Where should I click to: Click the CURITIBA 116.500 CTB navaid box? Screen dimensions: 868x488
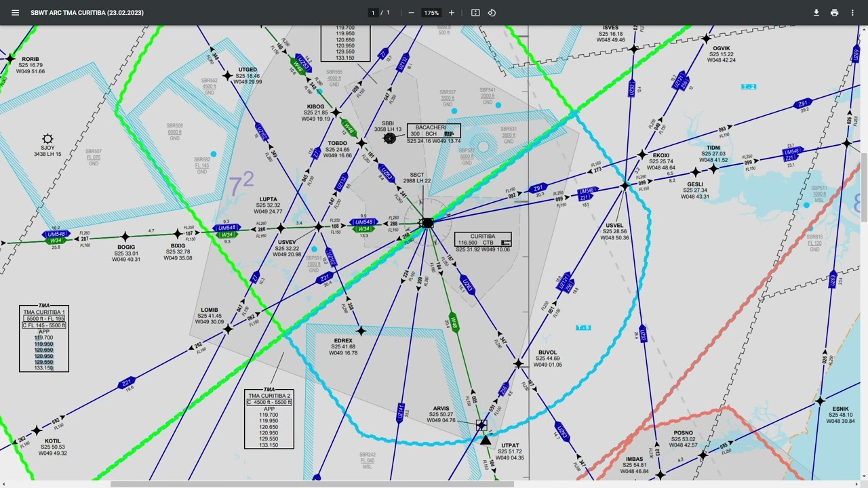pos(483,239)
